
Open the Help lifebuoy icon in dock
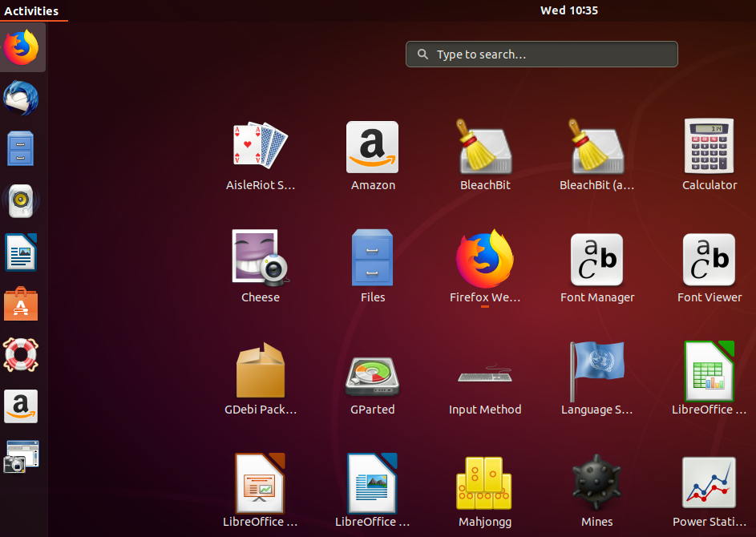(21, 355)
